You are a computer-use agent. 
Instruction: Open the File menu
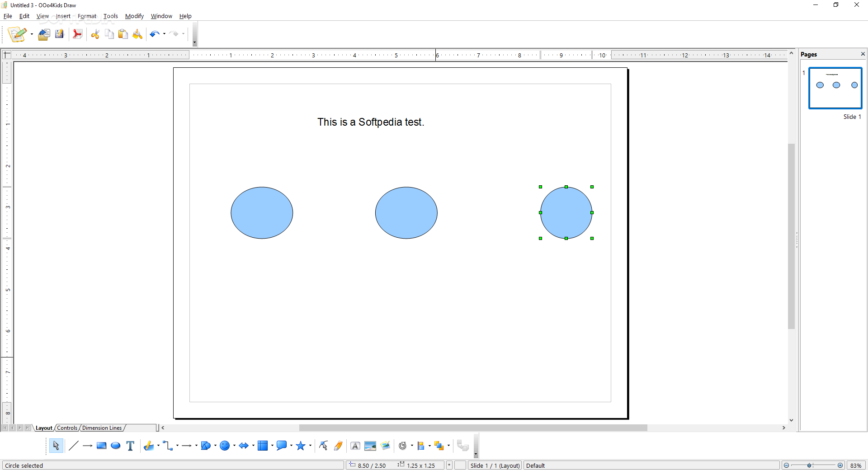coord(8,16)
